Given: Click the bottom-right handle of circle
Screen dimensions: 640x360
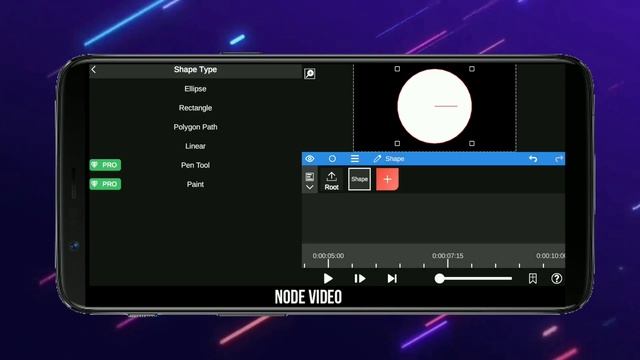Looking at the screenshot, I should [472, 144].
